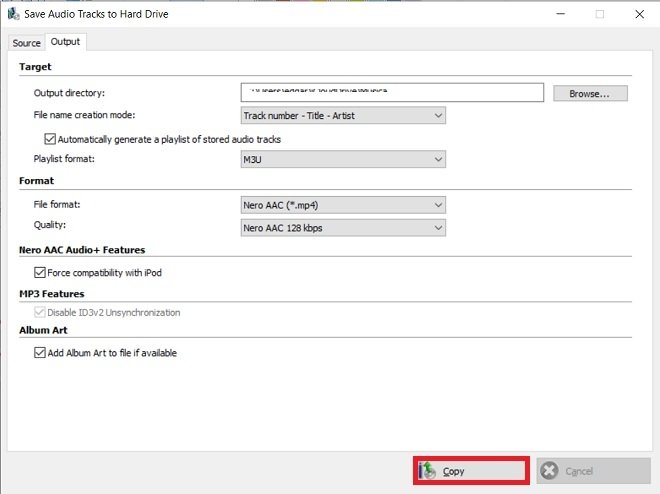Click the "File format:" label
The width and height of the screenshot is (660, 494).
pyautogui.click(x=57, y=205)
